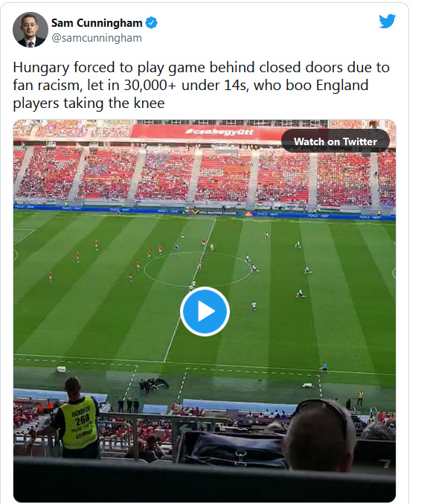Screen dimensions: 427x504
Task: Click the Watch on Twitter button
Action: tap(335, 141)
